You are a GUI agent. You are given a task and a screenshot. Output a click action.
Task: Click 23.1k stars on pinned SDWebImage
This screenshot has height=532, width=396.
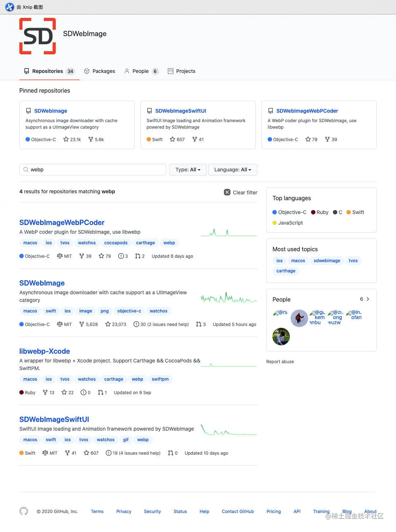72,139
